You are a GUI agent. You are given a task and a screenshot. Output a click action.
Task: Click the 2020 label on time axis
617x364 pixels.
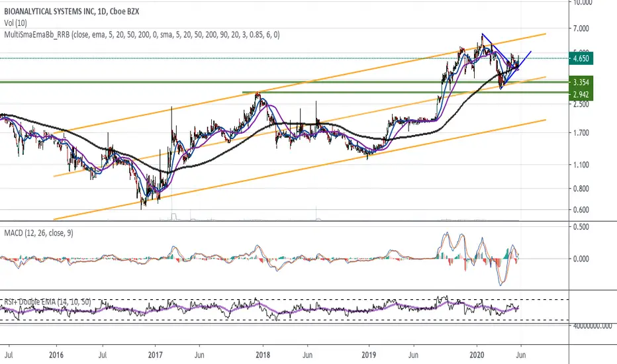pyautogui.click(x=477, y=355)
